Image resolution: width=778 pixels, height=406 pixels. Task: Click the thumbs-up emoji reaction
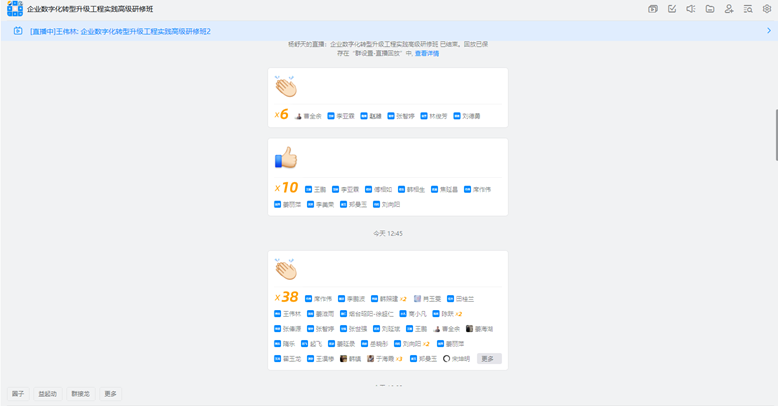286,158
